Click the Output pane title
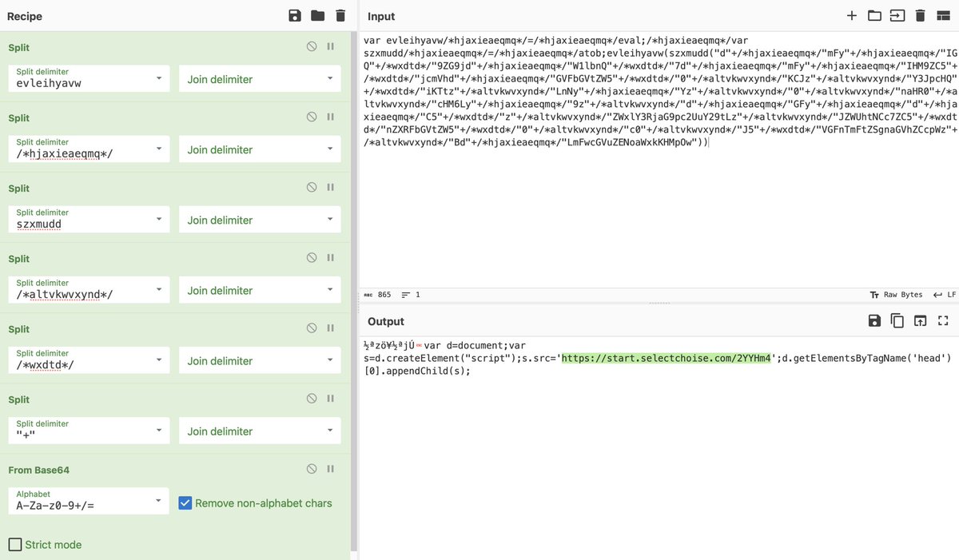This screenshot has height=560, width=959. tap(386, 321)
